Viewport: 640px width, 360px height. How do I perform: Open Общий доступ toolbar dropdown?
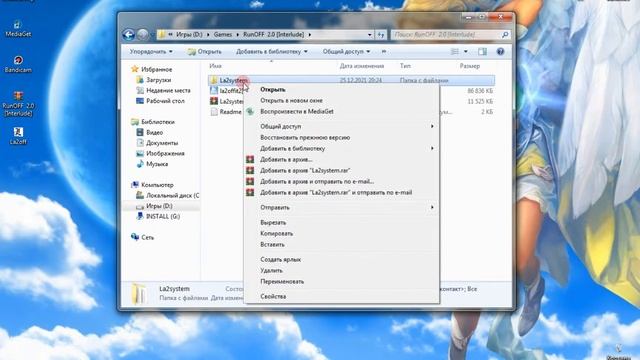[346, 51]
